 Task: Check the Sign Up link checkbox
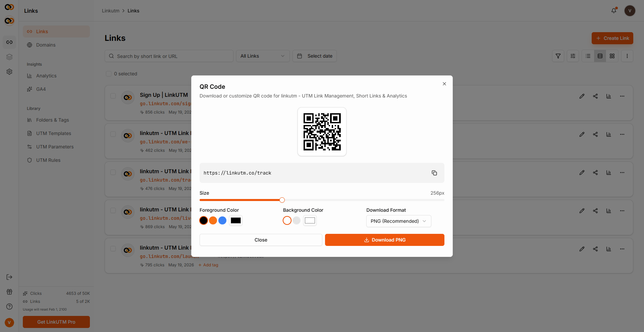pyautogui.click(x=113, y=96)
